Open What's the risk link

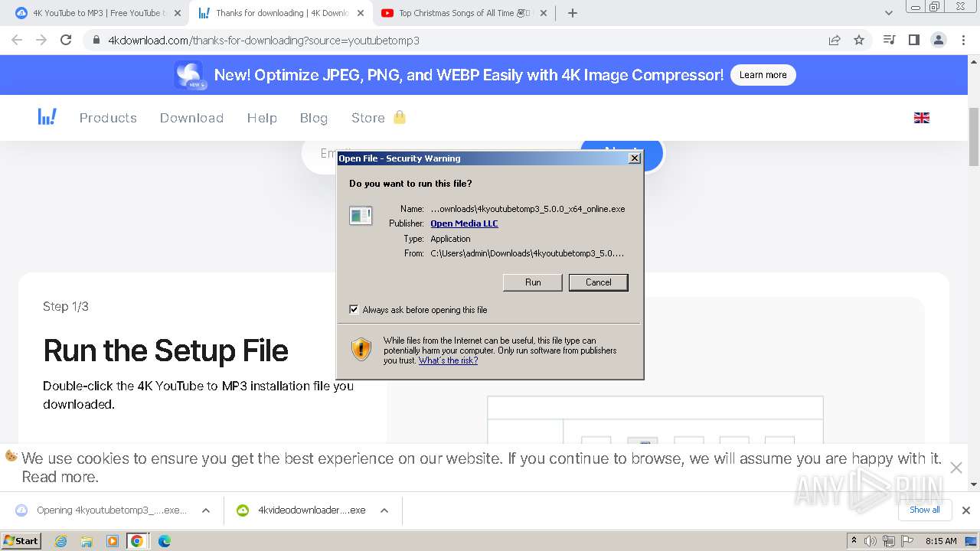click(448, 360)
